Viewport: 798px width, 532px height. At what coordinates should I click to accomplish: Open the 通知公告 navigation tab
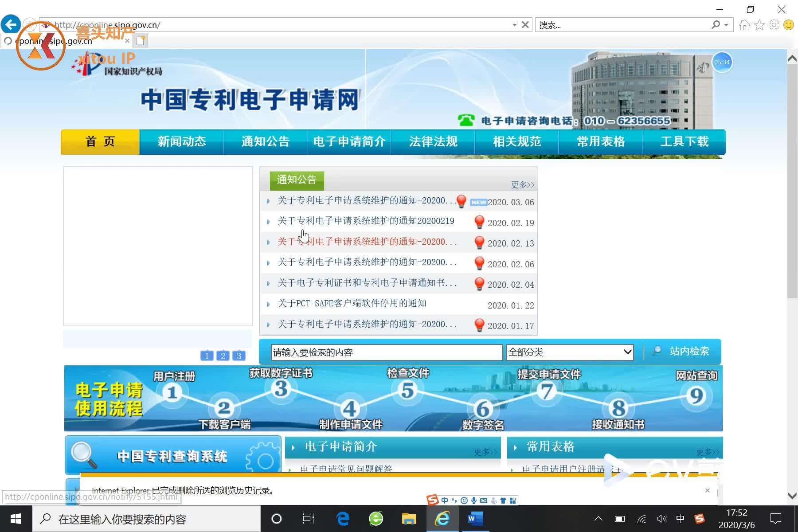[x=265, y=142]
